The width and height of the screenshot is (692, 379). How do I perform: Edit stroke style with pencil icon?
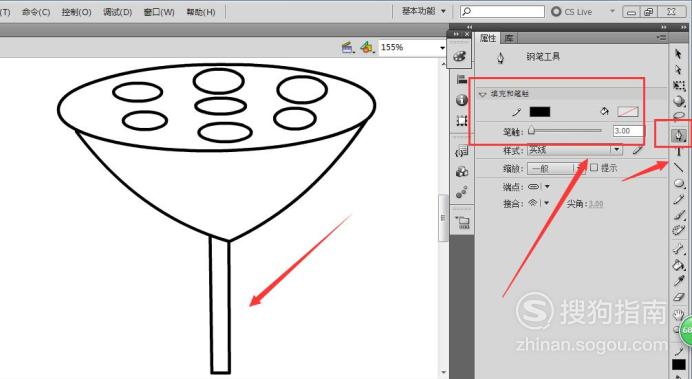click(637, 150)
